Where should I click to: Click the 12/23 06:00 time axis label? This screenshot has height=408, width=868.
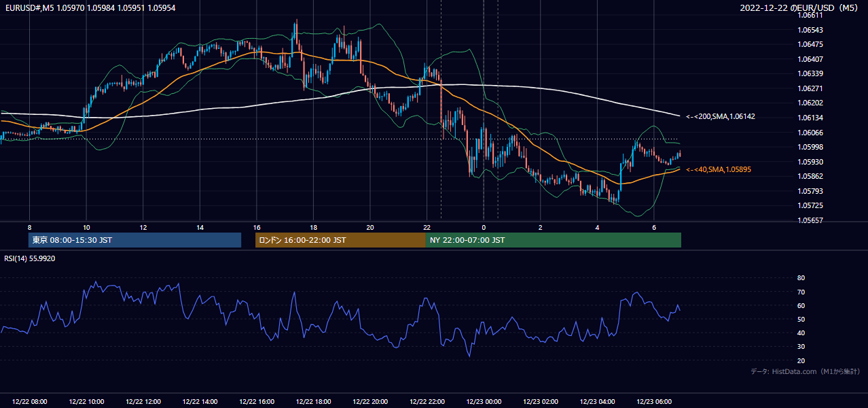tap(654, 402)
